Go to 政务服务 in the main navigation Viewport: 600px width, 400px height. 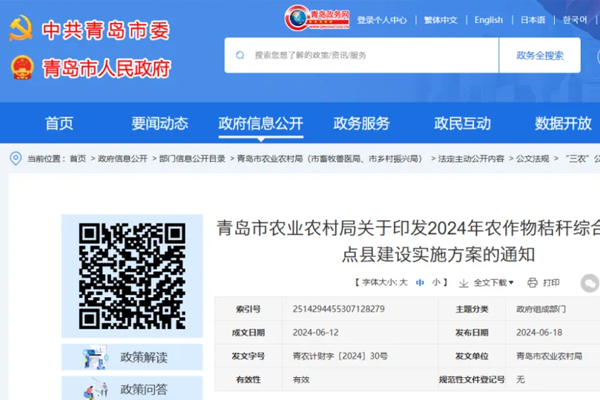coord(361,123)
